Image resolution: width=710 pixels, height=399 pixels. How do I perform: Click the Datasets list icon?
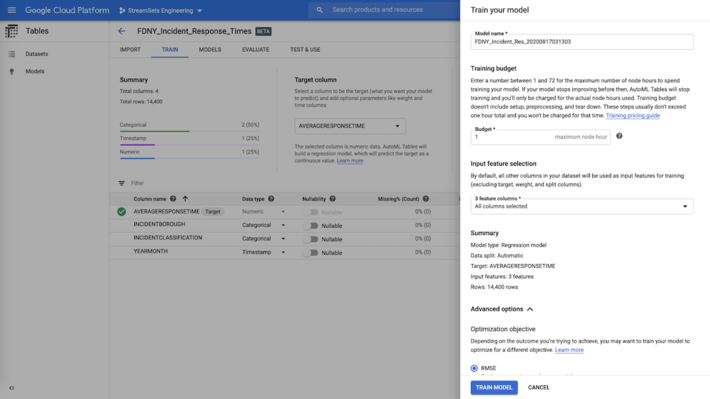pyautogui.click(x=12, y=54)
